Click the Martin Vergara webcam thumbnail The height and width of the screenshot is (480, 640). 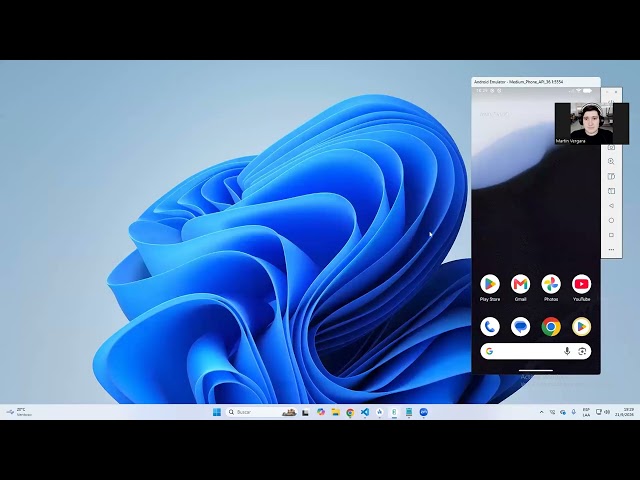coord(591,123)
